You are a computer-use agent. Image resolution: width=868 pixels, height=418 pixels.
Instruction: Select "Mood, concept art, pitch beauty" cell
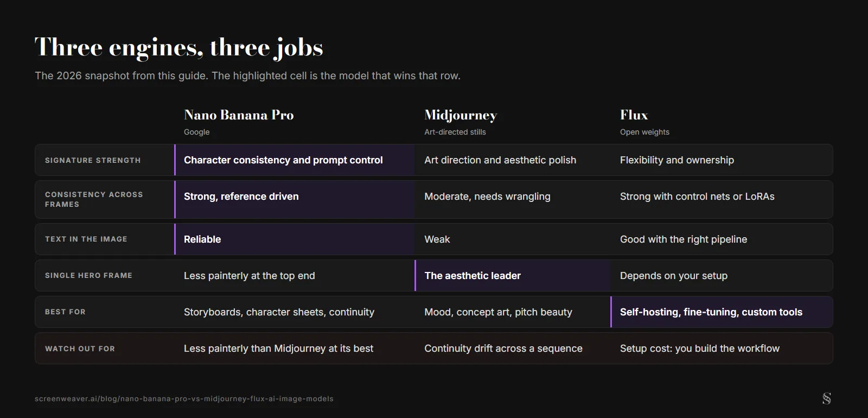(x=513, y=312)
